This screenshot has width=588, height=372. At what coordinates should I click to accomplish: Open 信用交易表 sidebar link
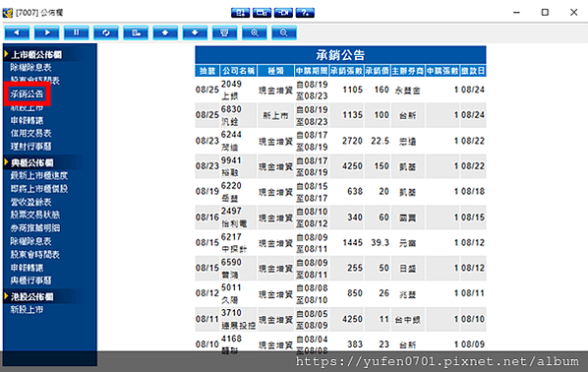coord(30,133)
